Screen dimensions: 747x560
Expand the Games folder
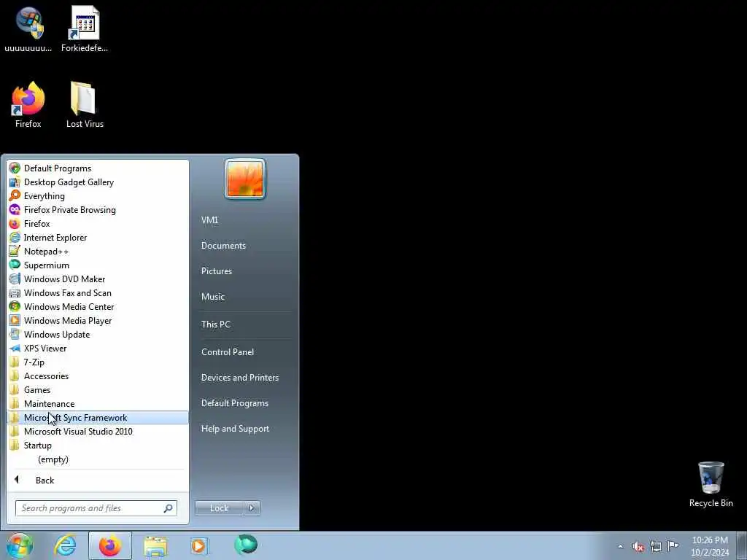pos(98,389)
